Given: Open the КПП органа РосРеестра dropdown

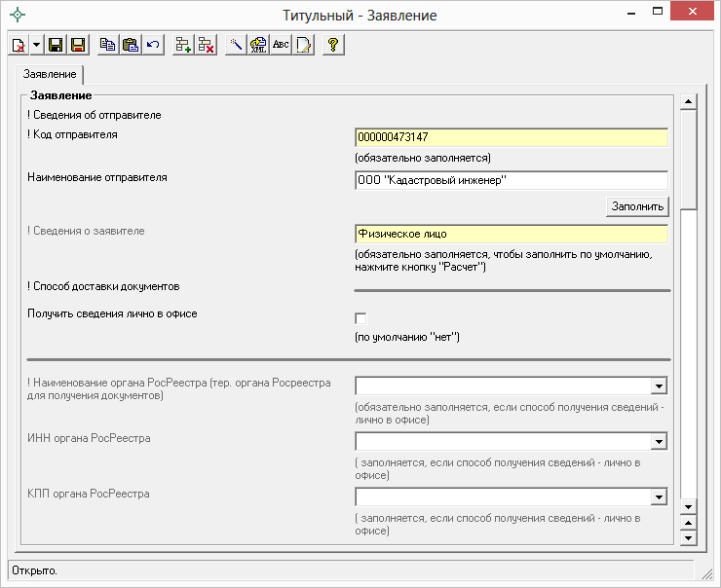Looking at the screenshot, I should point(659,496).
